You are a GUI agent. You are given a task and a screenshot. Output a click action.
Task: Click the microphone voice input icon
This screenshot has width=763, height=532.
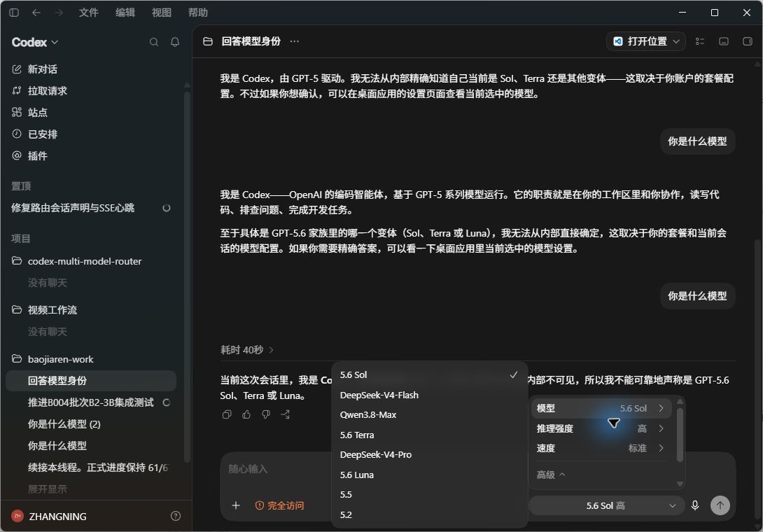(695, 505)
